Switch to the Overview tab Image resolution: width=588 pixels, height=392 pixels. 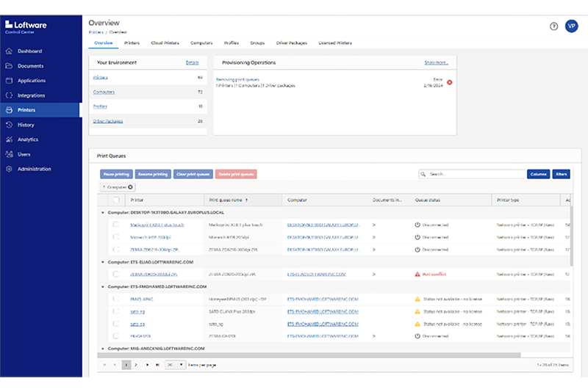(103, 43)
